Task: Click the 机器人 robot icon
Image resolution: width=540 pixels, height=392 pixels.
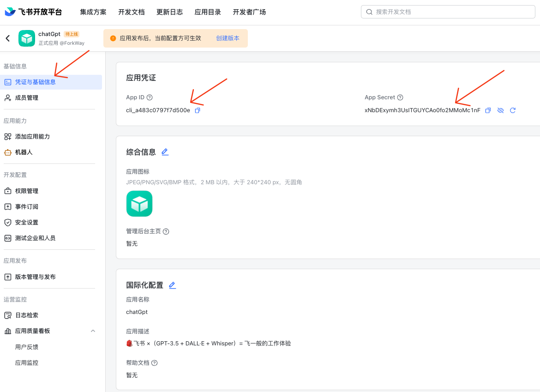Action: [7, 152]
